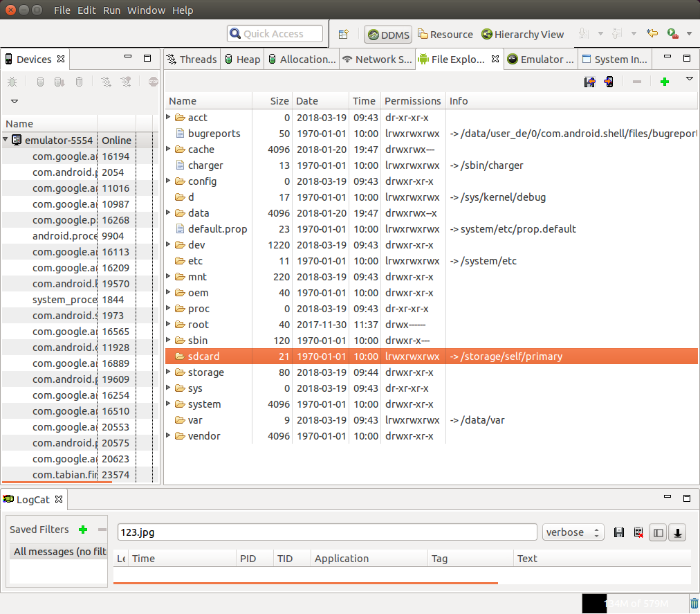Click the Quick Access search field
Image resolution: width=700 pixels, height=614 pixels.
pos(275,34)
